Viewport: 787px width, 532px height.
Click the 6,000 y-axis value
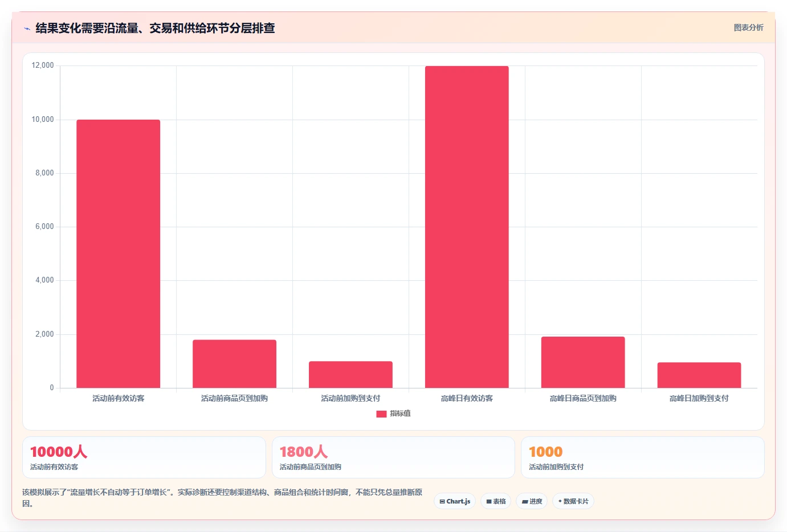(x=44, y=227)
